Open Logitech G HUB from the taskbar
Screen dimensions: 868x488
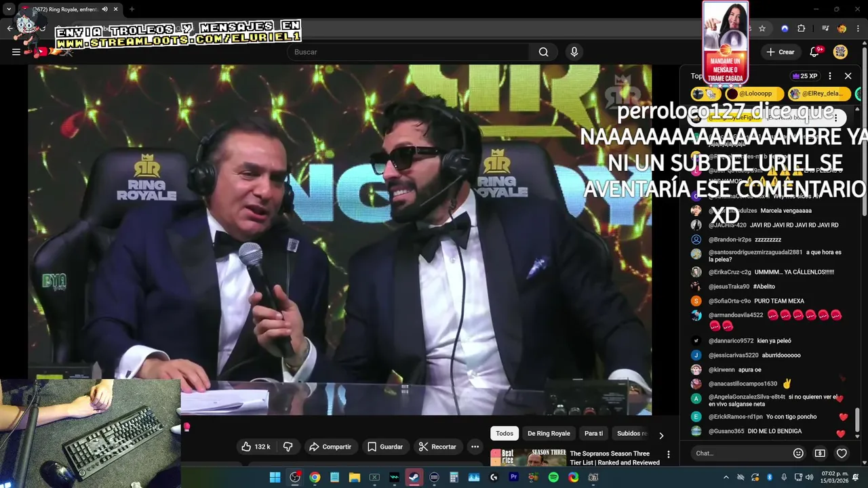tap(494, 477)
